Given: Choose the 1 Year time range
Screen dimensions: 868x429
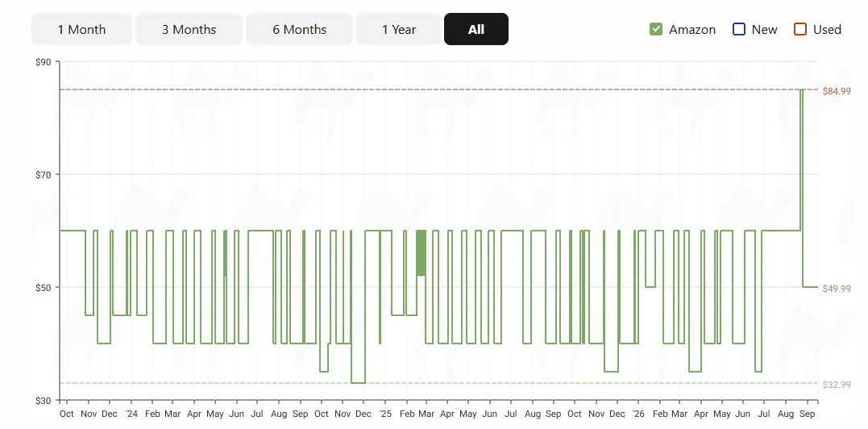Looking at the screenshot, I should pos(399,29).
